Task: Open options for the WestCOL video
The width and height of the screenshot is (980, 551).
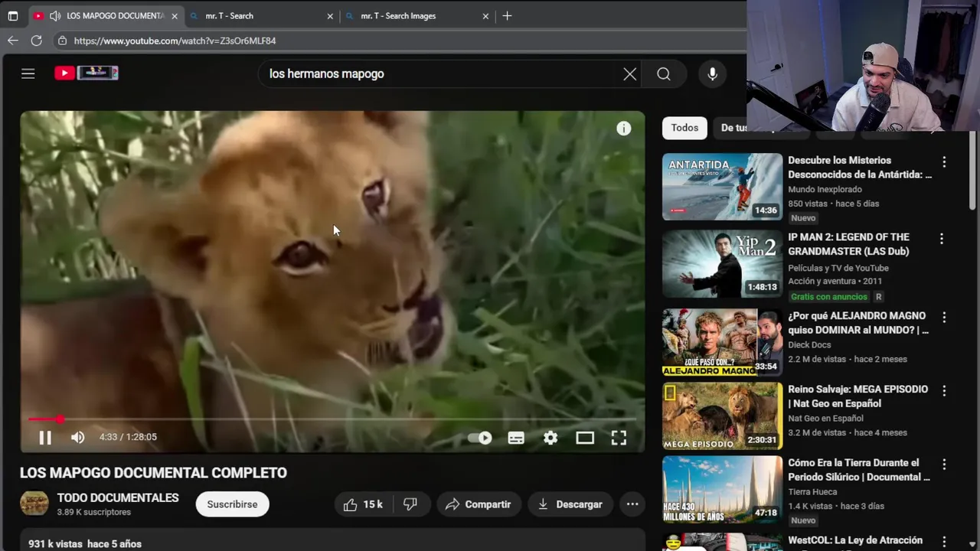Action: coord(944,542)
